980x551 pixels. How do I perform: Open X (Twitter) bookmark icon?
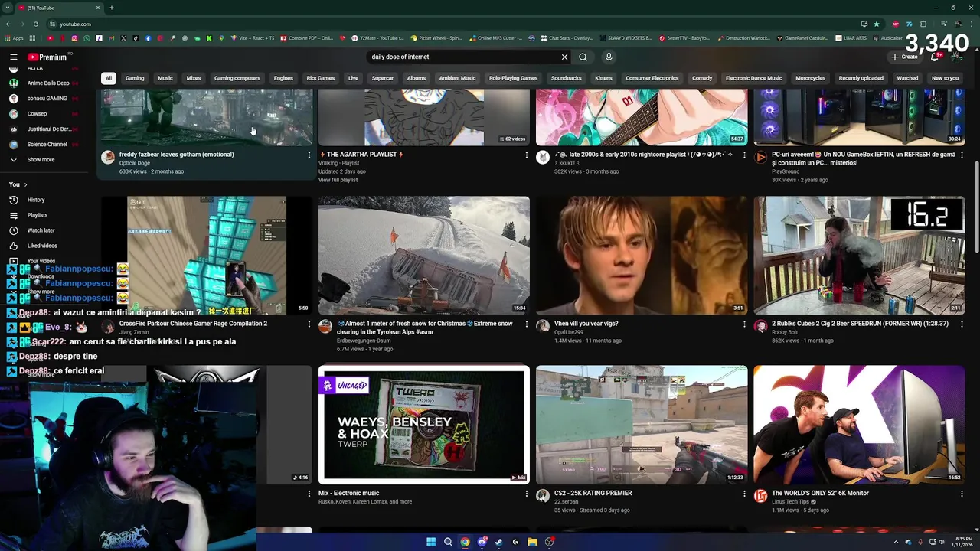[123, 38]
